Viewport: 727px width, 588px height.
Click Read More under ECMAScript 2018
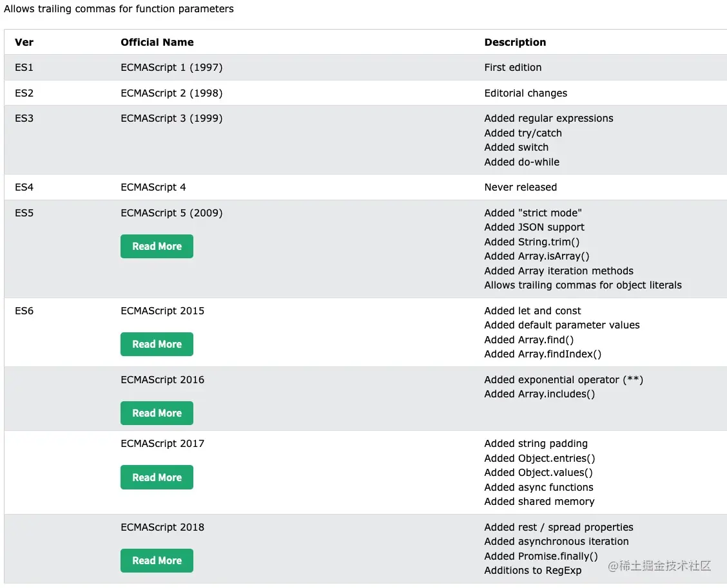pyautogui.click(x=157, y=561)
